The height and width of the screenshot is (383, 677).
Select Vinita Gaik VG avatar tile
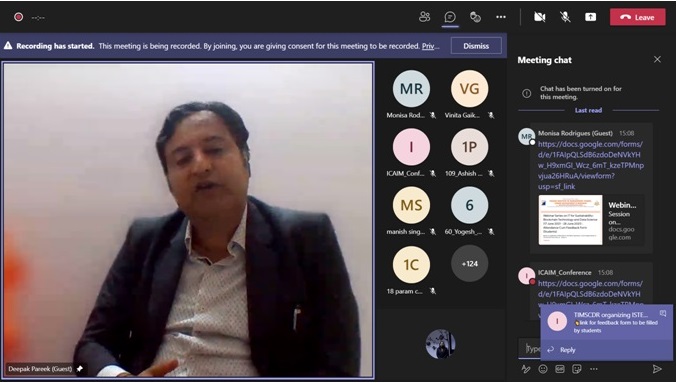469,89
